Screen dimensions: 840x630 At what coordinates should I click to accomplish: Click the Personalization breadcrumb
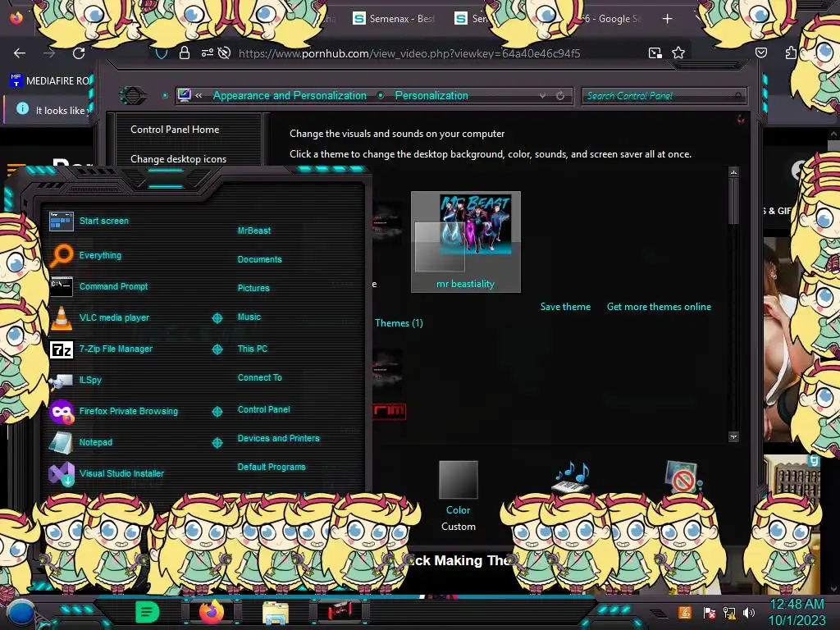pyautogui.click(x=431, y=95)
